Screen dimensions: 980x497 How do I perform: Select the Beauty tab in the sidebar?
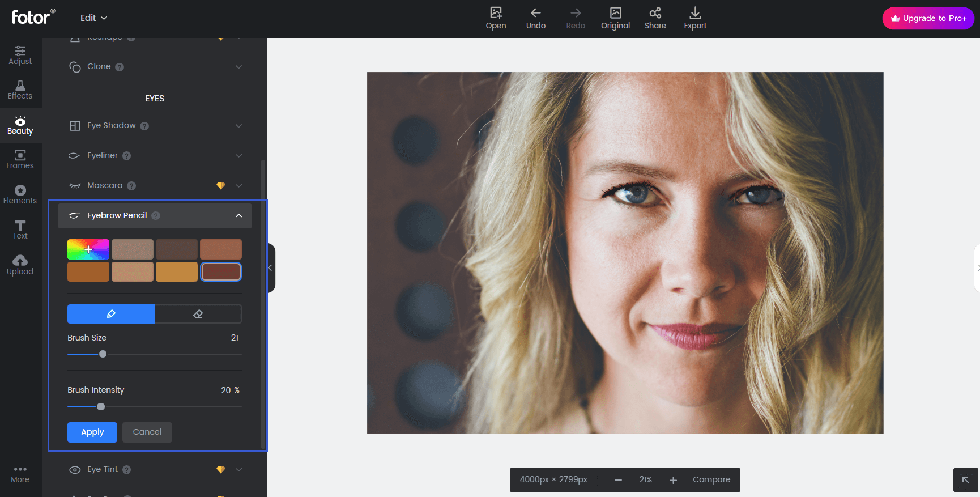click(20, 125)
